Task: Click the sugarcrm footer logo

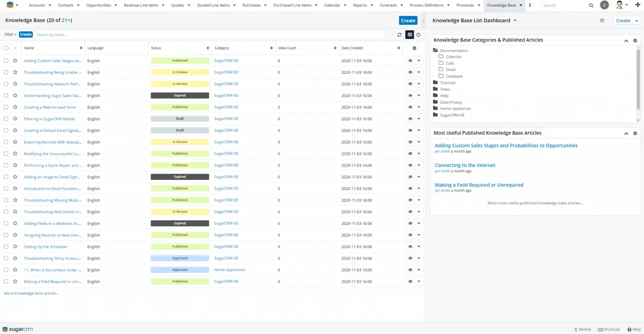Action: pos(17,329)
